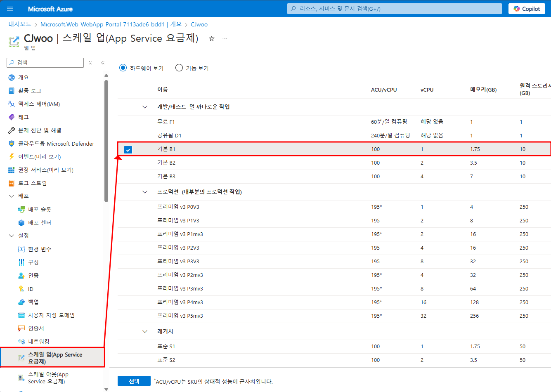
Task: Open 네트워킹 icon
Action: coord(21,342)
